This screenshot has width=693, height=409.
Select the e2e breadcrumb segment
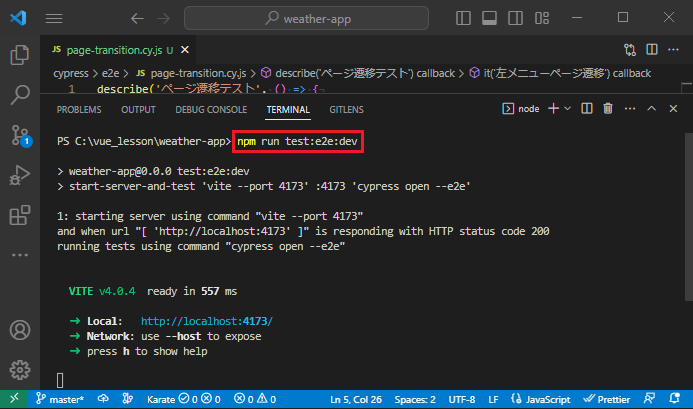pos(110,73)
